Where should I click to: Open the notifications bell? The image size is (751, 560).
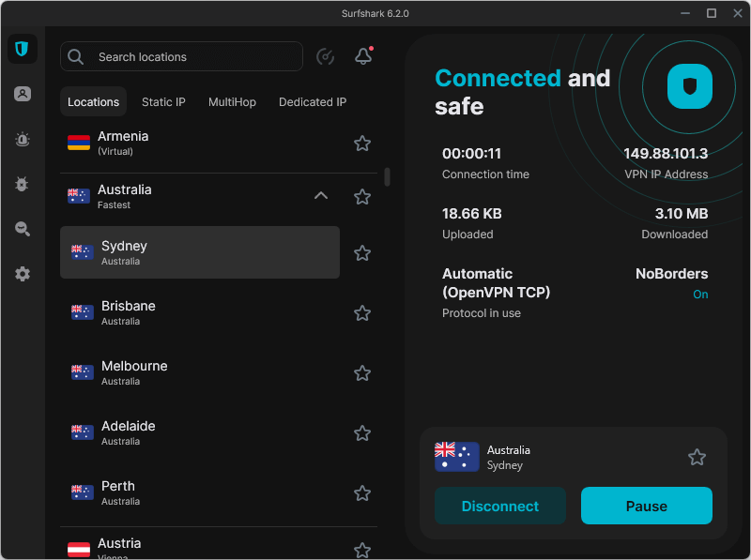[x=363, y=55]
